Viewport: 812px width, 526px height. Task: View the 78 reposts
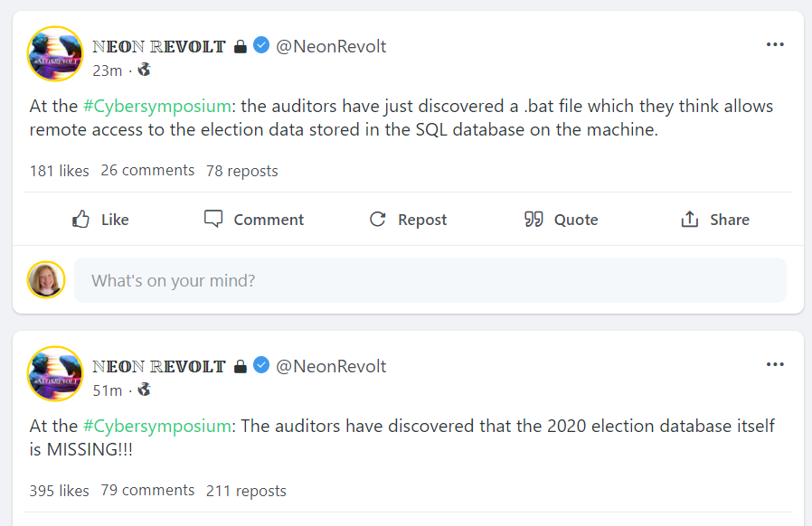click(x=242, y=170)
